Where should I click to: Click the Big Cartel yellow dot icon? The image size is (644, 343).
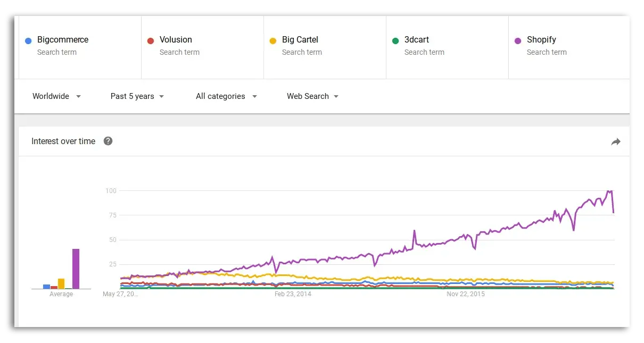(273, 39)
